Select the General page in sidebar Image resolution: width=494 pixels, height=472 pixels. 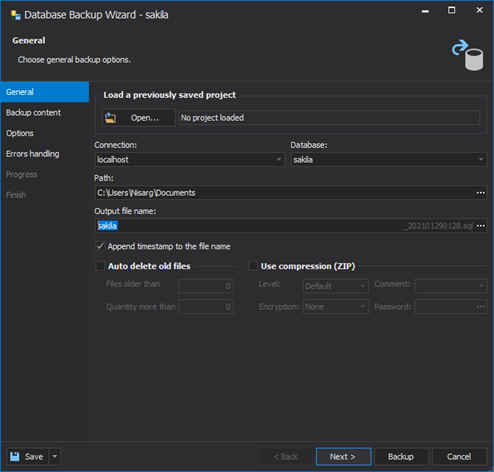point(45,92)
